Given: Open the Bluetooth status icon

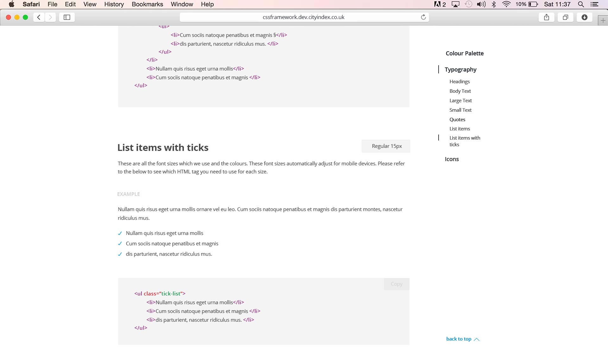Looking at the screenshot, I should tap(494, 4).
